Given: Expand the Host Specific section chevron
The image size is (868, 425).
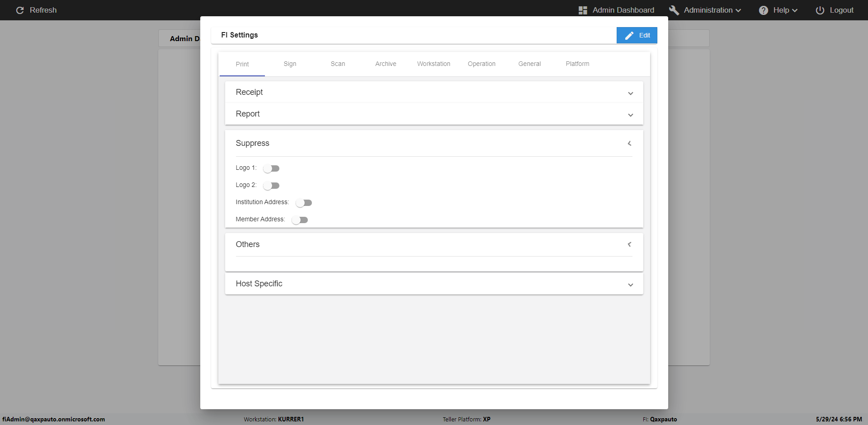Looking at the screenshot, I should pyautogui.click(x=630, y=285).
